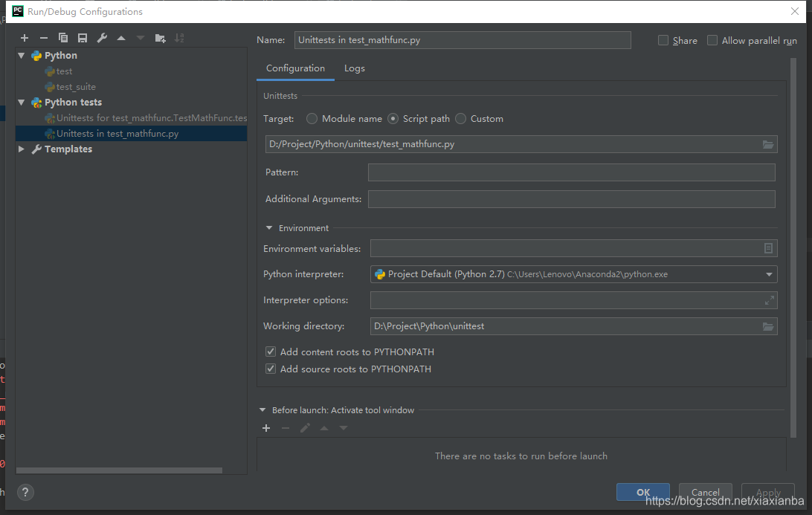This screenshot has width=812, height=515.
Task: Expand the Templates node
Action: click(x=22, y=149)
